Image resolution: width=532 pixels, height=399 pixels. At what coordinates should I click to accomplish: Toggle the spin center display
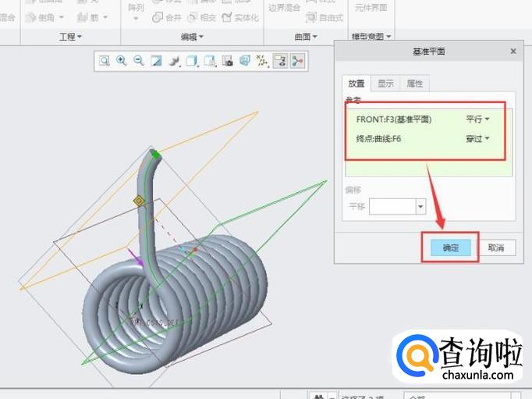(x=297, y=60)
